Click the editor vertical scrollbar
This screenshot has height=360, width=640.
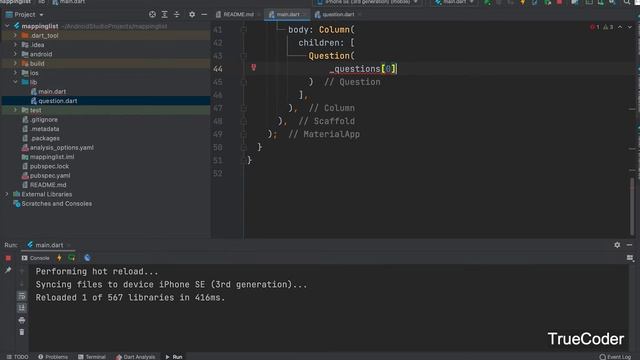[x=632, y=206]
